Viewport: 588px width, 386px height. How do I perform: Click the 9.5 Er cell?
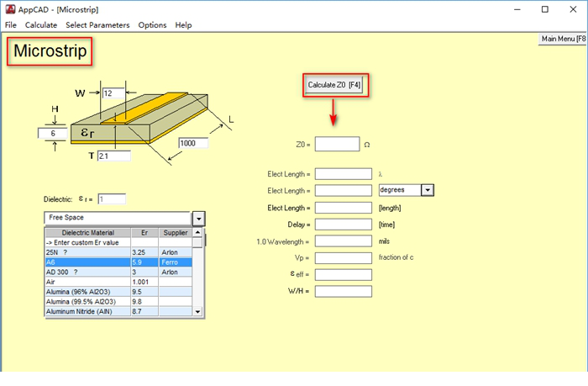pyautogui.click(x=144, y=292)
